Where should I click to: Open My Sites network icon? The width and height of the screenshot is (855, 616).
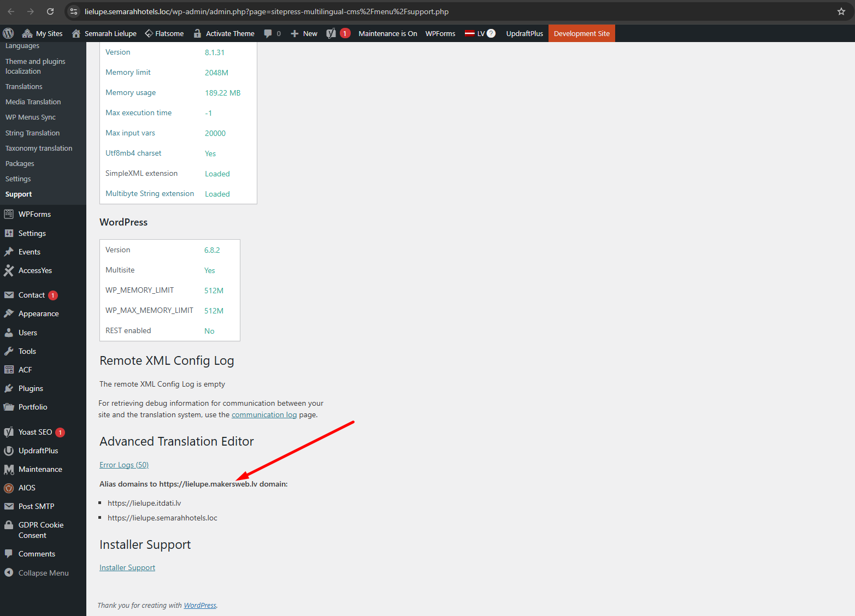coord(27,33)
